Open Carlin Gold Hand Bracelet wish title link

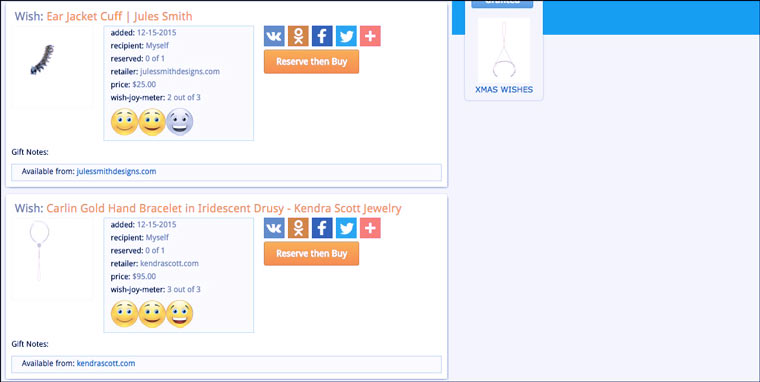pos(224,208)
